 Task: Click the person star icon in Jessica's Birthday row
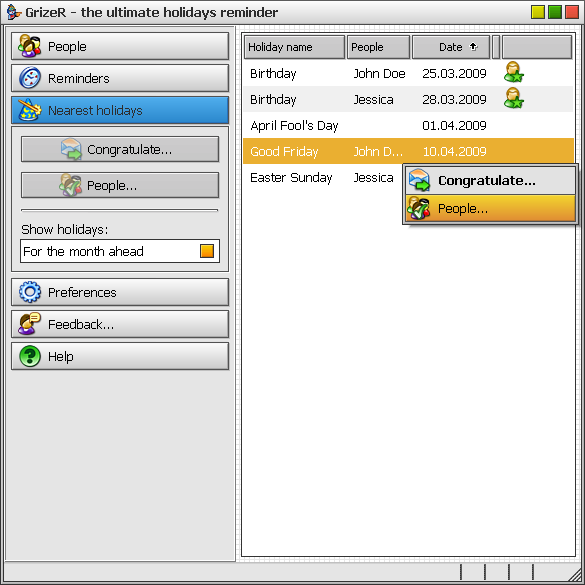(x=514, y=98)
